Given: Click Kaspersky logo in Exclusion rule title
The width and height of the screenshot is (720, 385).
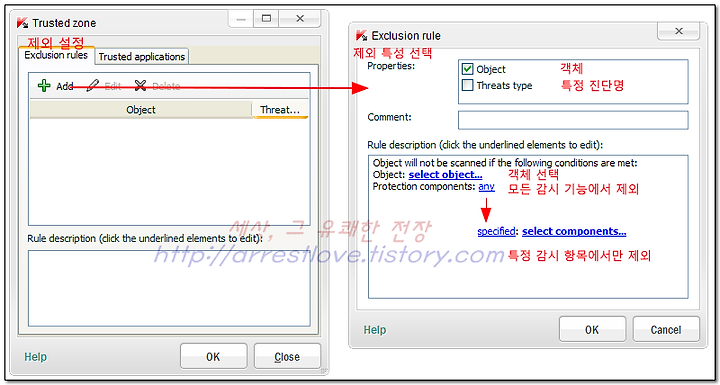Looking at the screenshot, I should click(362, 35).
